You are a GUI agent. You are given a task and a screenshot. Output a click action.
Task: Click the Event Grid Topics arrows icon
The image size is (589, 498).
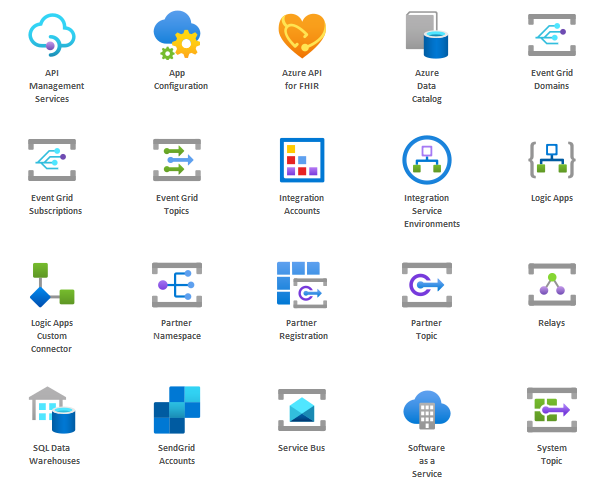point(177,160)
